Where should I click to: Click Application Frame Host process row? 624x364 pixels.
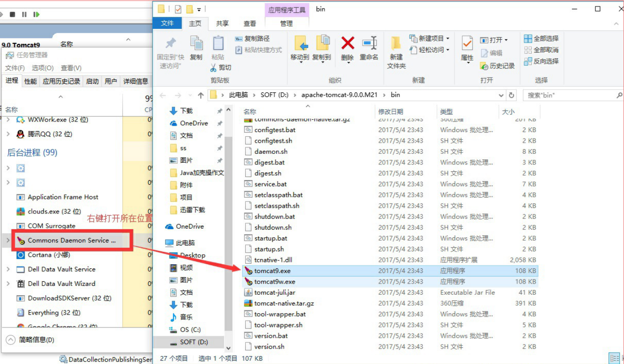click(63, 197)
